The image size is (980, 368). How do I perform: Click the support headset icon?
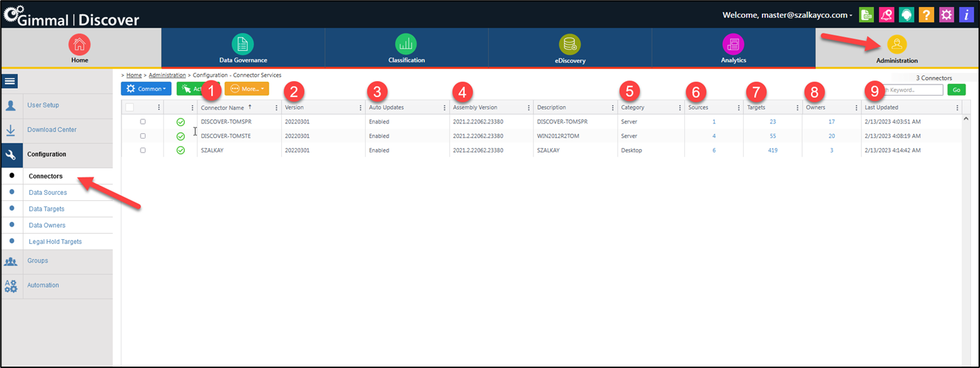click(906, 15)
